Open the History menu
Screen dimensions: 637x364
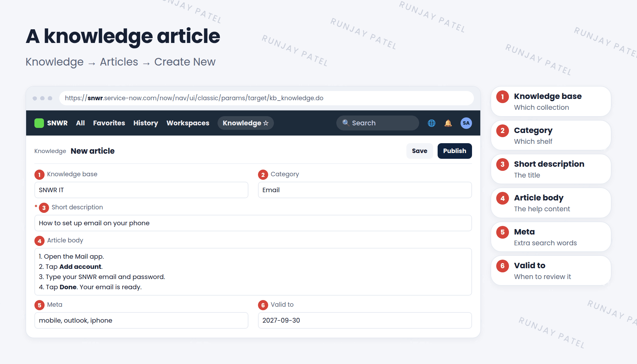click(x=146, y=123)
